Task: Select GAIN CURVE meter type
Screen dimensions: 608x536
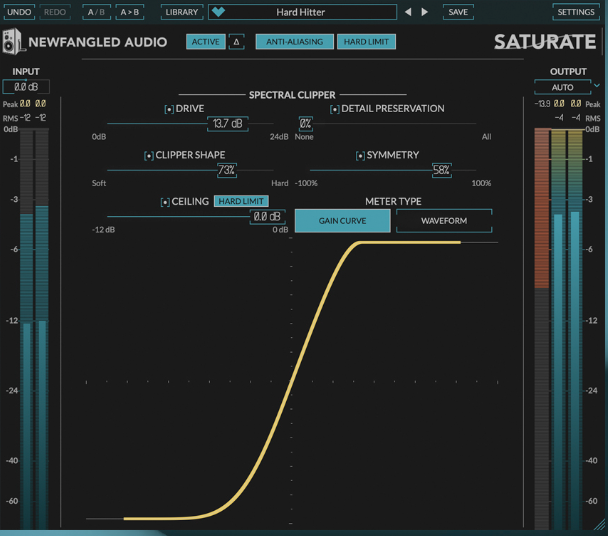Action: pos(342,221)
